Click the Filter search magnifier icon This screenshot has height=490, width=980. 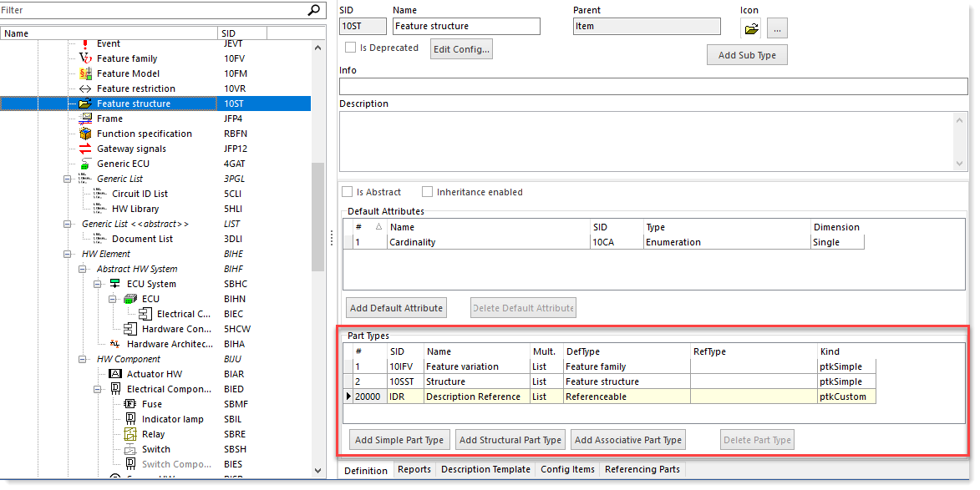(312, 11)
